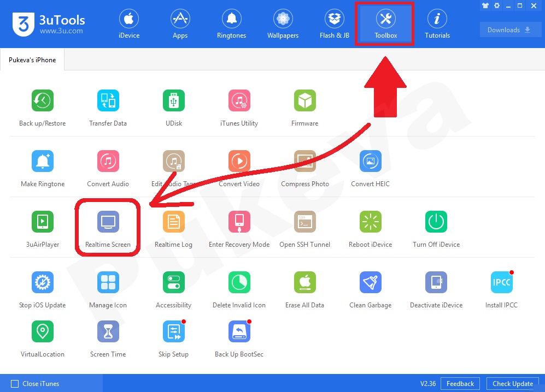Click the V2.36 version label

(428, 384)
